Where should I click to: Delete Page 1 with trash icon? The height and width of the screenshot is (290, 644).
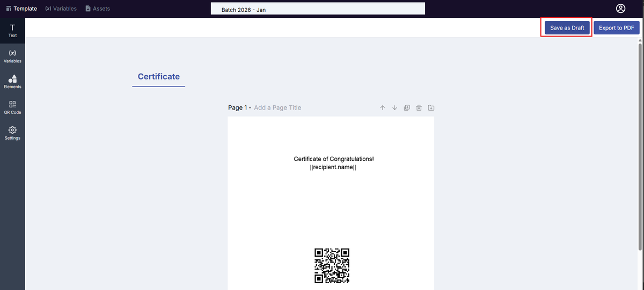point(419,107)
